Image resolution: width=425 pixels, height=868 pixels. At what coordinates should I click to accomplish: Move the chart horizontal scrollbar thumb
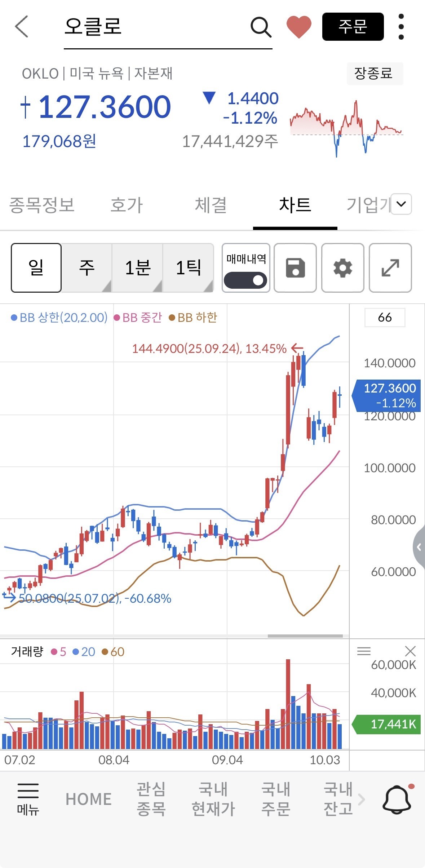pos(305,636)
